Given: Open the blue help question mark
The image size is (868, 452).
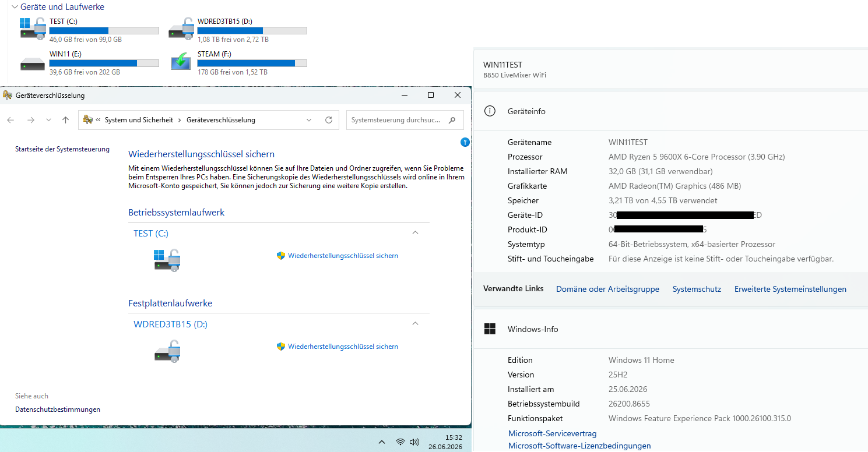Looking at the screenshot, I should [465, 142].
